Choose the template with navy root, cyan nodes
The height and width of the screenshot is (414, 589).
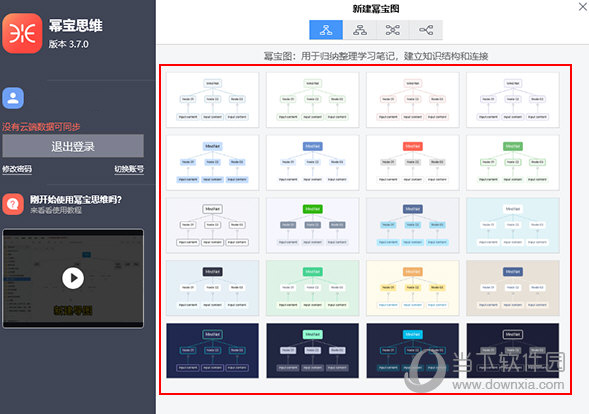(x=413, y=225)
